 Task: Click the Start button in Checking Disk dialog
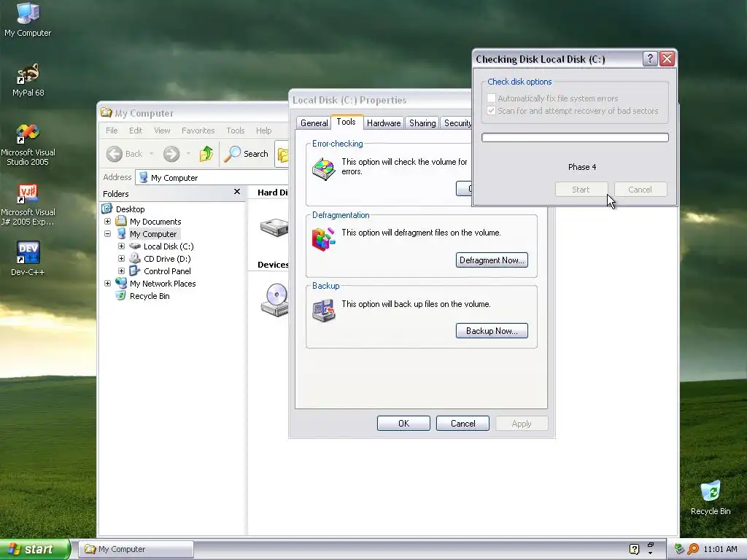pos(581,190)
